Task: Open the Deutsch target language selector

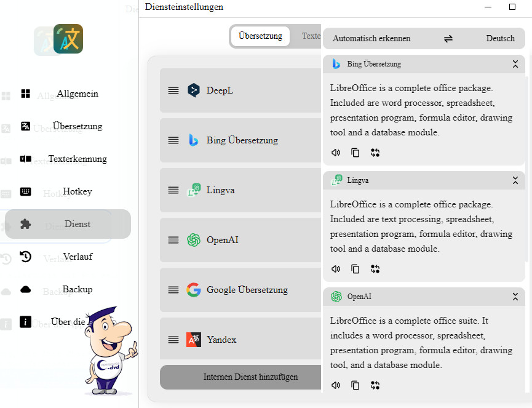Action: (x=500, y=38)
